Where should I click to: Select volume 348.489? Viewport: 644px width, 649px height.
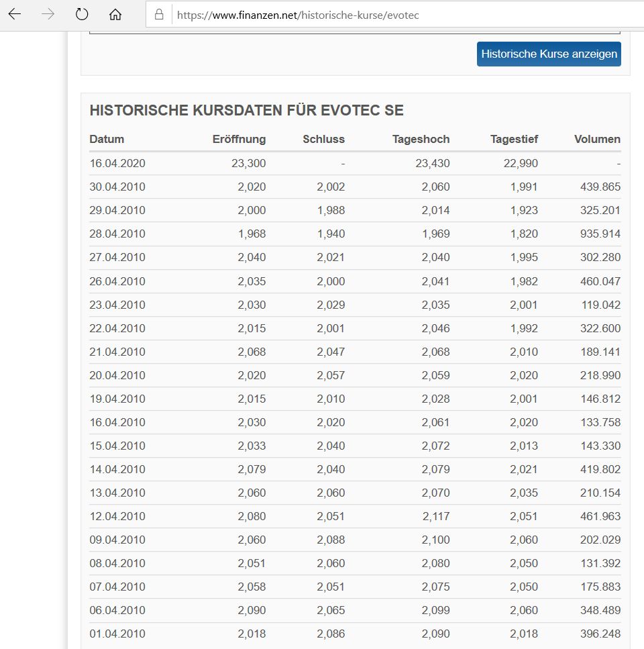600,611
